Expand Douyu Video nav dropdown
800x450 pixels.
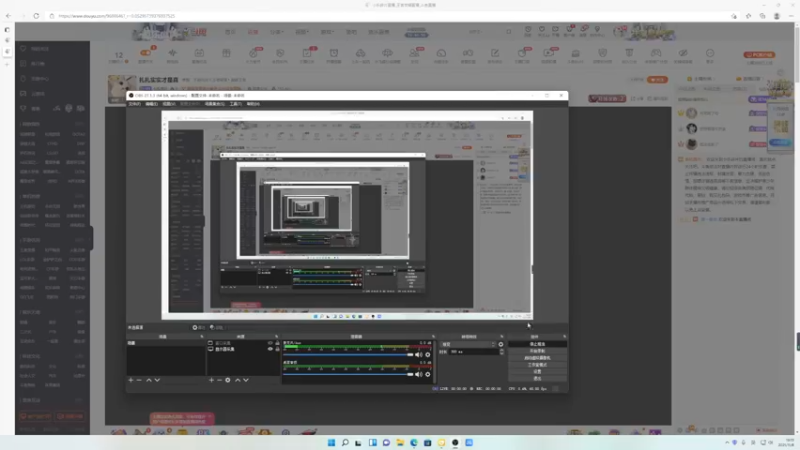[x=302, y=32]
